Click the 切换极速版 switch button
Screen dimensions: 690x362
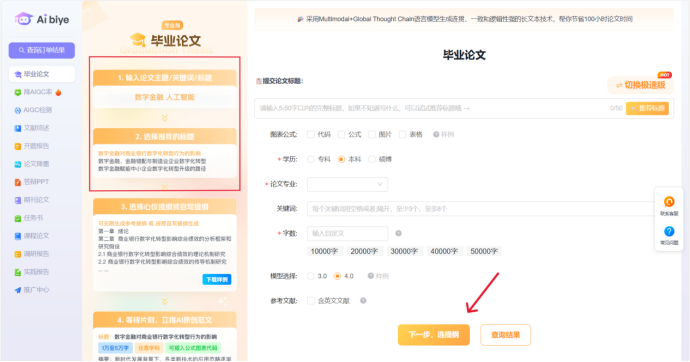pos(640,85)
